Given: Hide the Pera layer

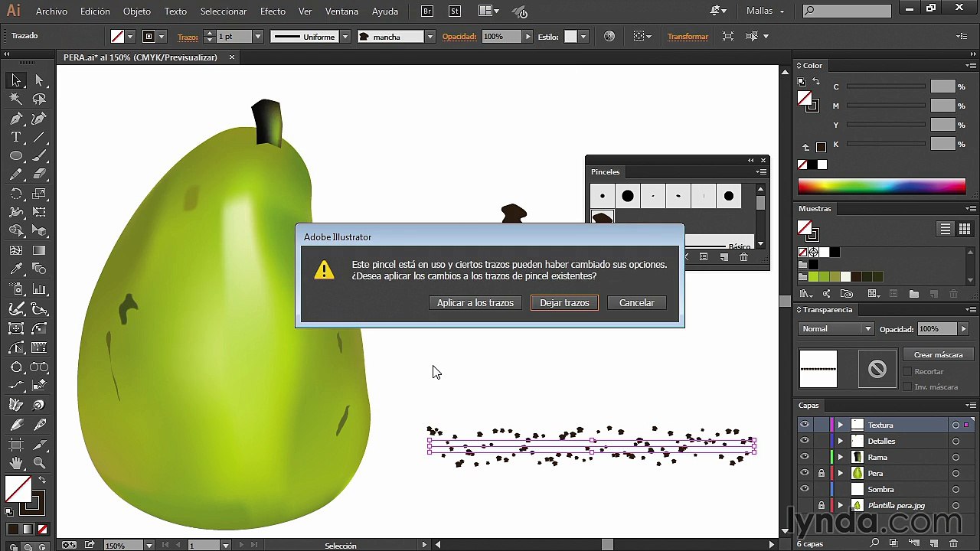Looking at the screenshot, I should (x=804, y=473).
